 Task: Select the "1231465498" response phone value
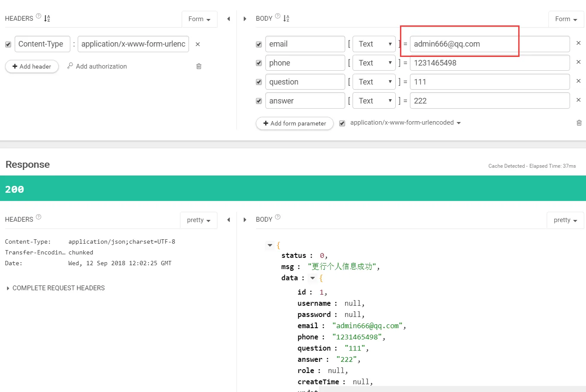point(357,337)
